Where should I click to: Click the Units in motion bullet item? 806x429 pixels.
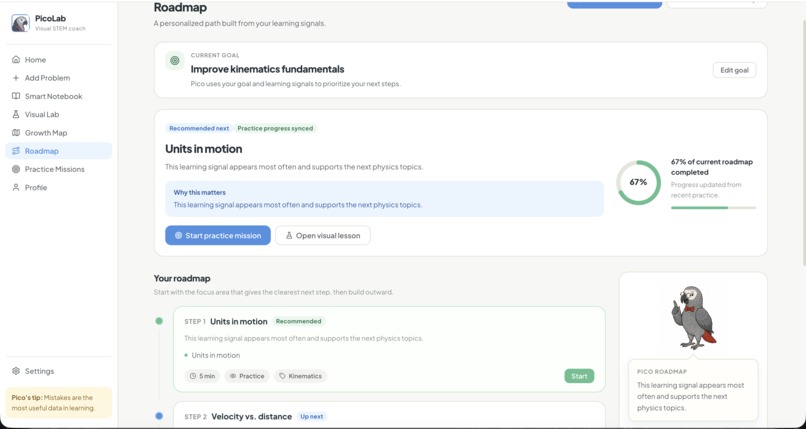[x=215, y=355]
